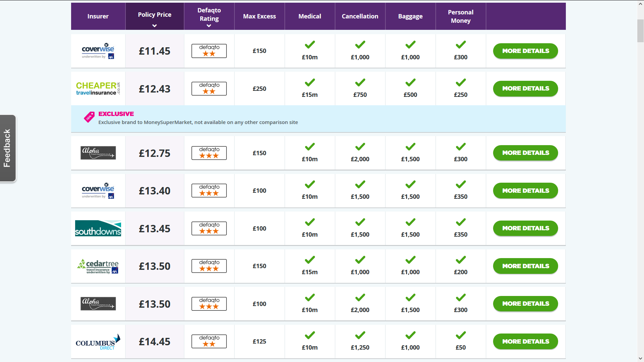Select the Cedar Tree insurer logo
This screenshot has height=362, width=644.
click(98, 266)
